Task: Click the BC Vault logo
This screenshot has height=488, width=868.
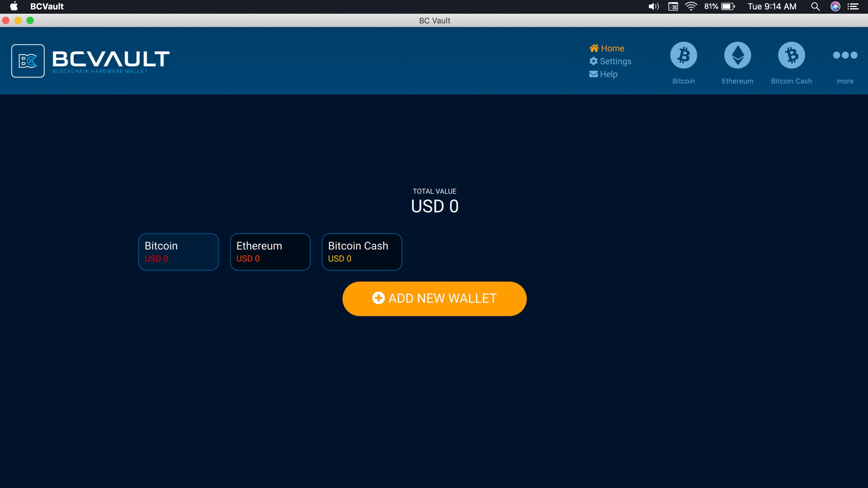Action: pyautogui.click(x=91, y=61)
